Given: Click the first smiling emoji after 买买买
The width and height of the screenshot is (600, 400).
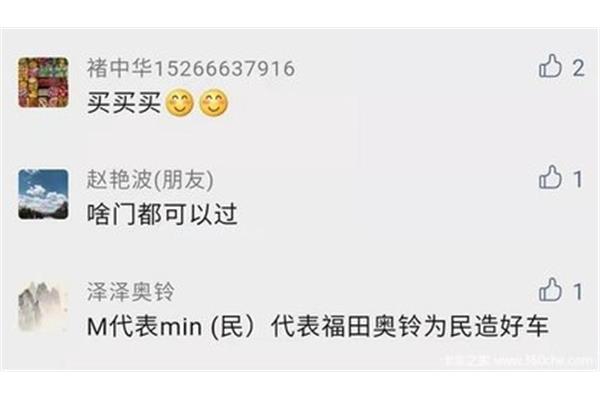Looking at the screenshot, I should [179, 103].
